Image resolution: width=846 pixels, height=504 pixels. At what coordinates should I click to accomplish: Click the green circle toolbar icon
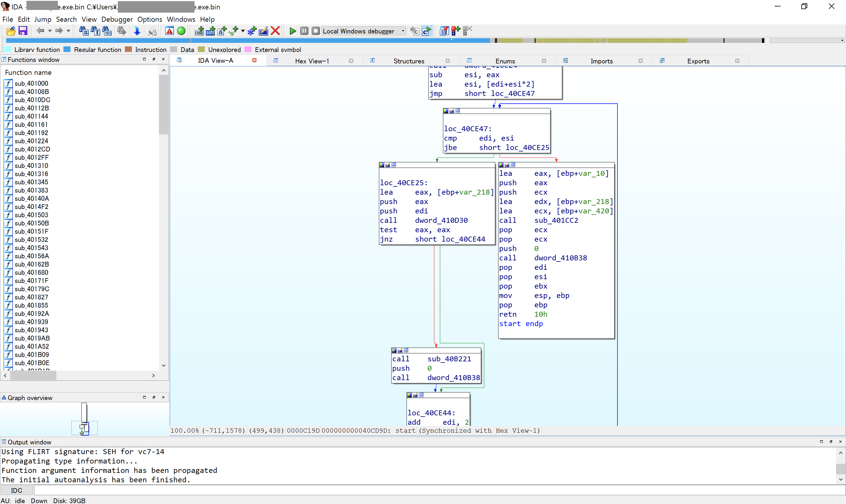(182, 31)
